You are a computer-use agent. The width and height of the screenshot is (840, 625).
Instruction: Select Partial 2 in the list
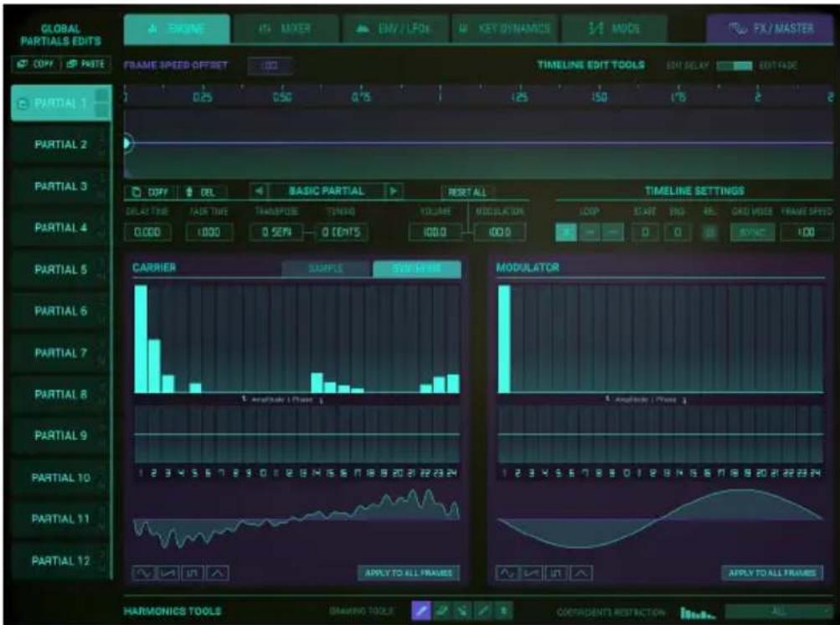click(60, 145)
